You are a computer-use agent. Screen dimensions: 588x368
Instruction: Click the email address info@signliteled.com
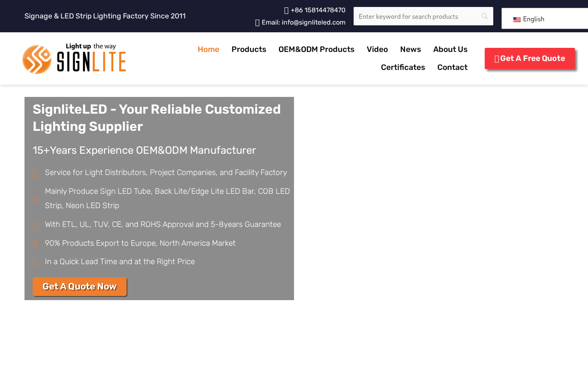[313, 22]
